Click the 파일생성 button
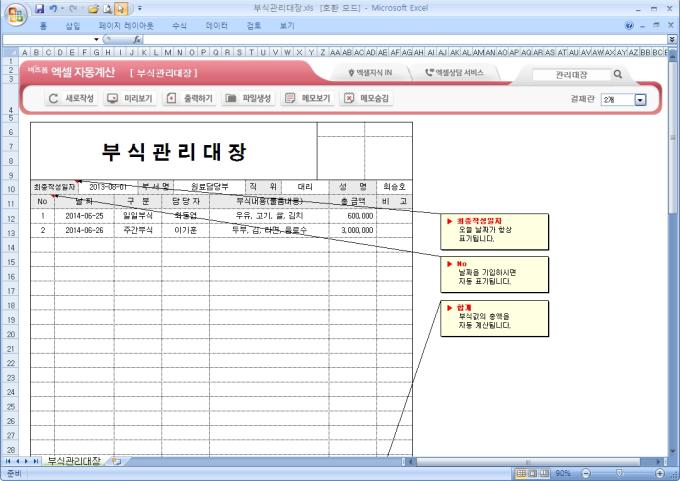 point(248,98)
